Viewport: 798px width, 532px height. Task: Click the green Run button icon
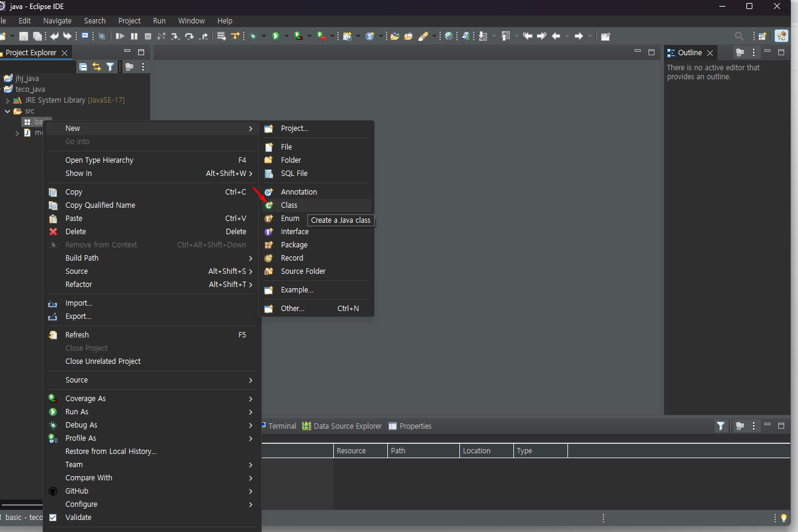point(275,36)
